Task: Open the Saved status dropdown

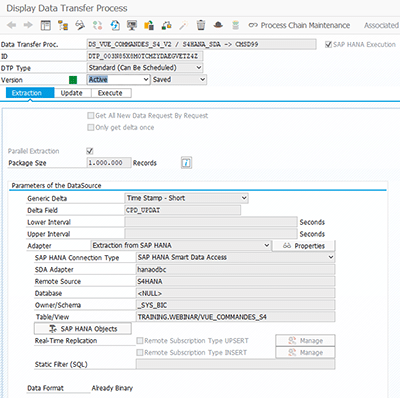Action: [x=179, y=80]
